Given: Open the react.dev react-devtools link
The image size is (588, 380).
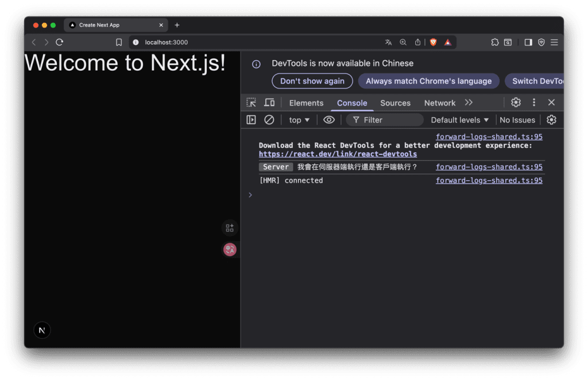Looking at the screenshot, I should point(338,154).
